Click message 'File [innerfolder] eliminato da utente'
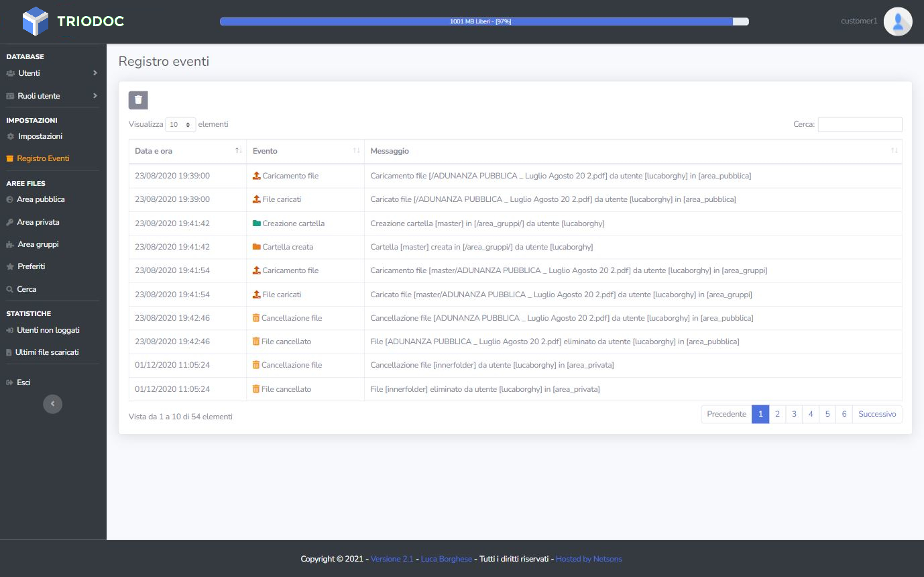This screenshot has height=577, width=924. coord(485,389)
